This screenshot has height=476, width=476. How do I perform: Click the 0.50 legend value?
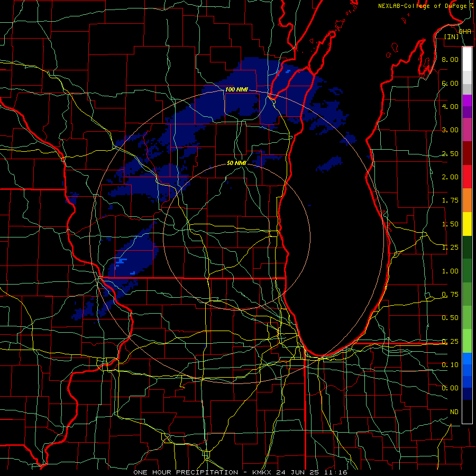(x=450, y=318)
